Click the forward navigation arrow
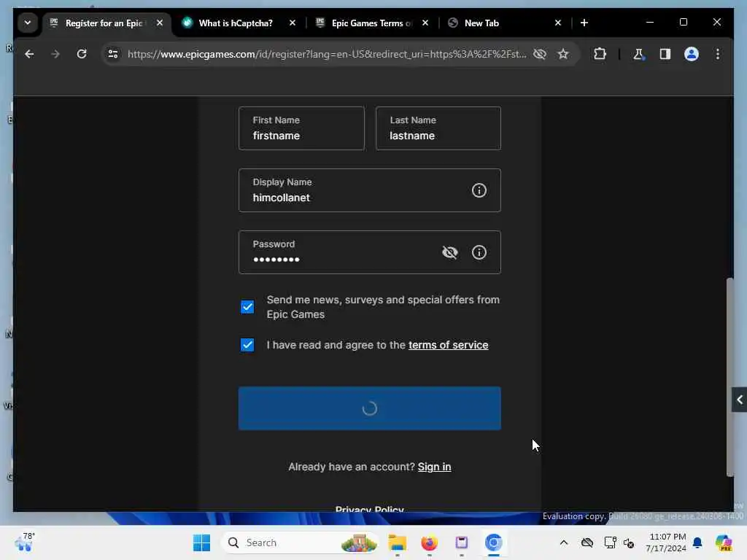Viewport: 747px width, 560px height. (55, 54)
